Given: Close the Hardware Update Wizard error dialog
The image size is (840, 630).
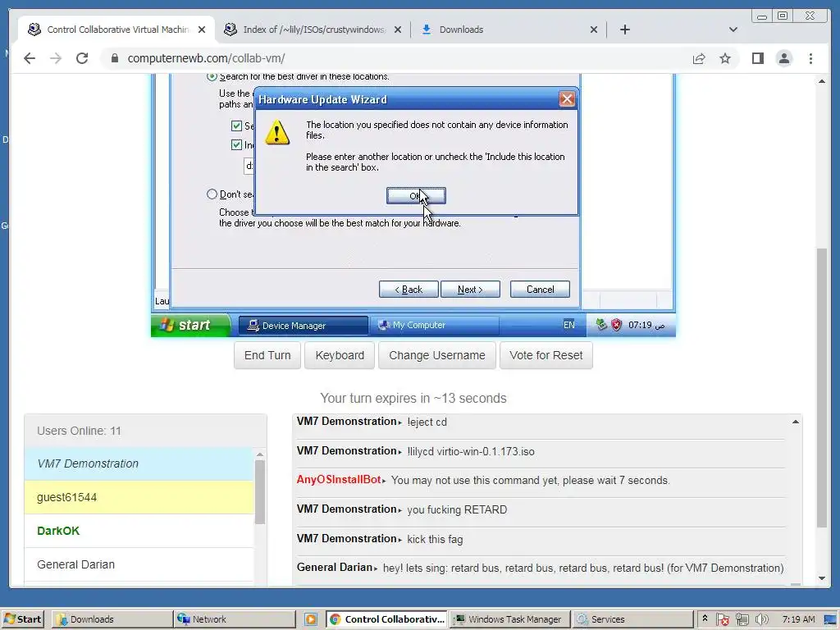Looking at the screenshot, I should coord(566,99).
